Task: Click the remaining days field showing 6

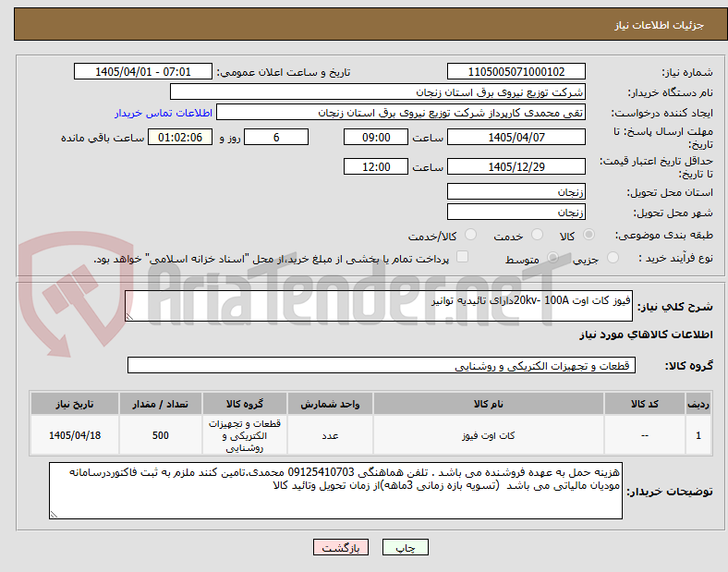Action: [x=276, y=137]
